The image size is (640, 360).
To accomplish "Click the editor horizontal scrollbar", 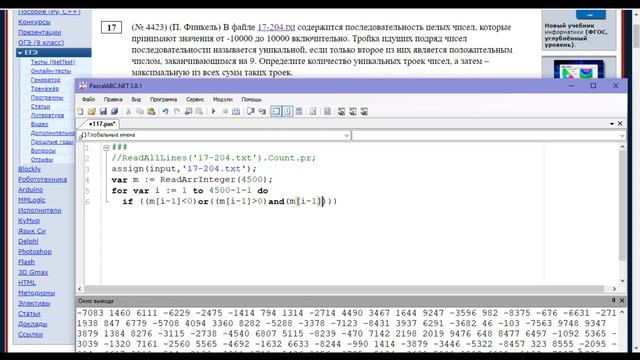I will point(344,289).
